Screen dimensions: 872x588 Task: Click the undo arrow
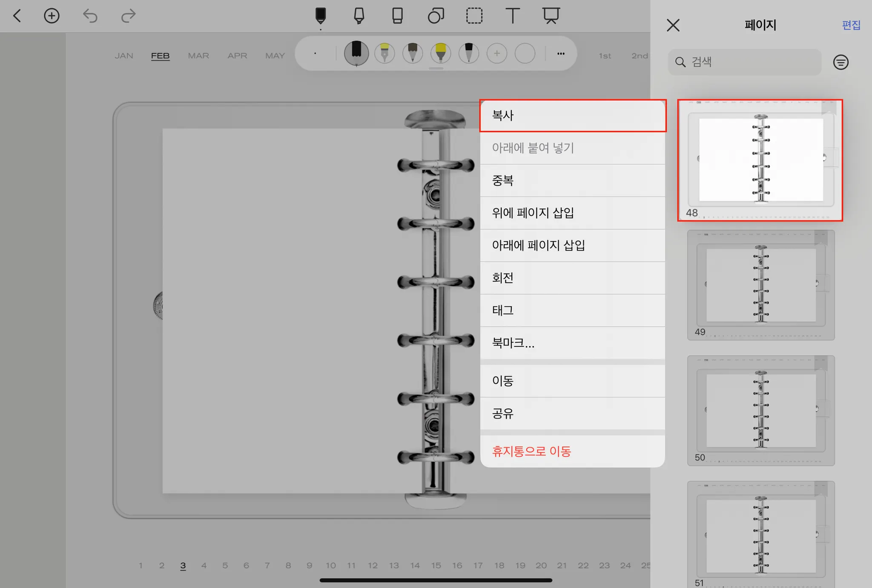(90, 16)
